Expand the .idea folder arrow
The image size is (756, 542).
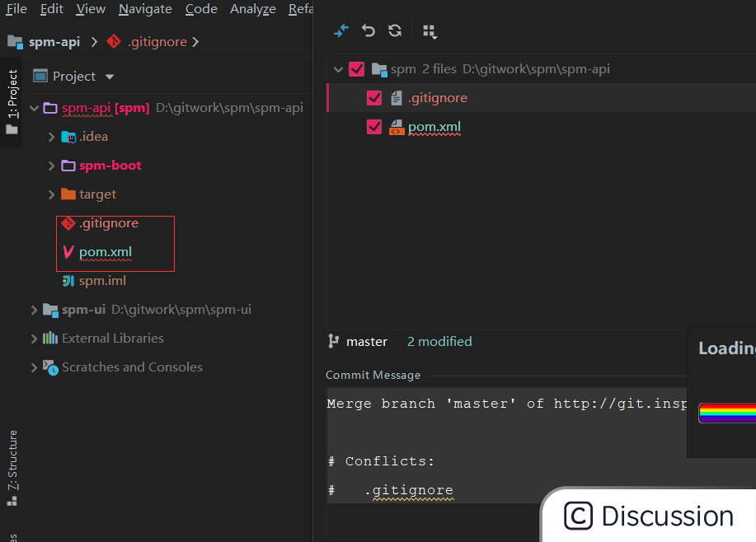52,137
